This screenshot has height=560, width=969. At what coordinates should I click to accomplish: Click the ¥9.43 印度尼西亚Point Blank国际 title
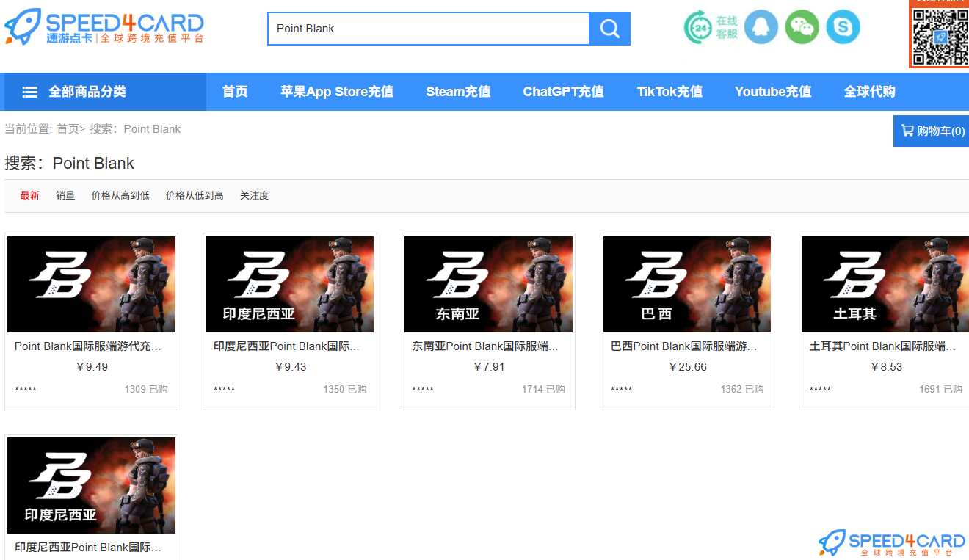pos(286,346)
